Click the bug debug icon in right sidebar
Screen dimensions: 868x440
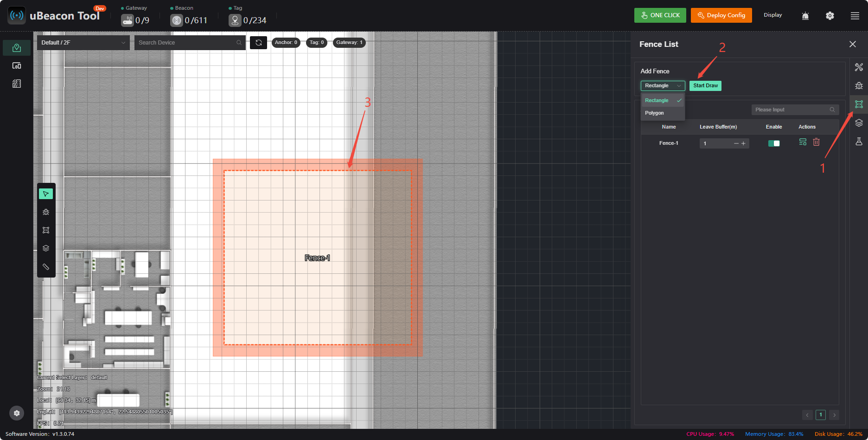point(859,86)
